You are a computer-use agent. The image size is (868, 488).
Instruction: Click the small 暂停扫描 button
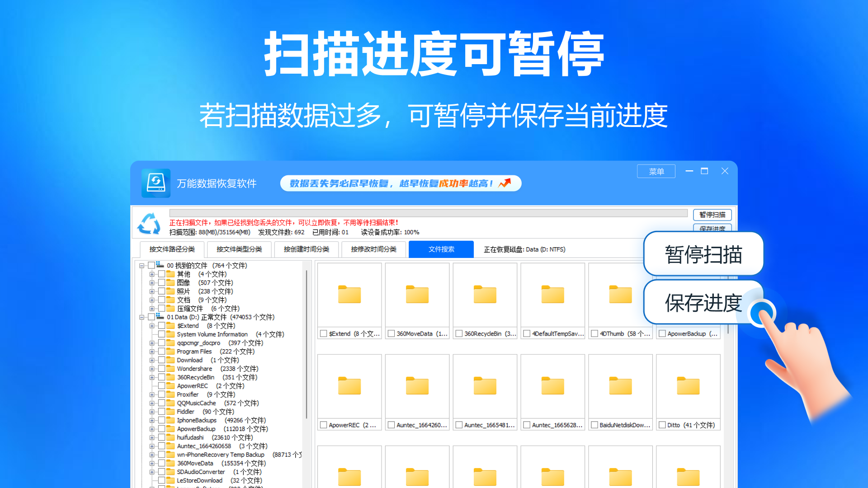point(712,215)
